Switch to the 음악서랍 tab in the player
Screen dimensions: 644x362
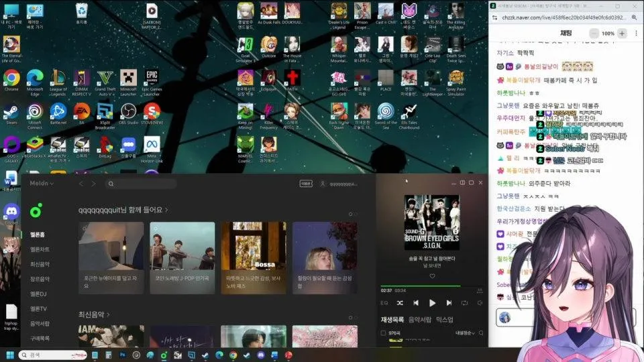[x=420, y=320]
